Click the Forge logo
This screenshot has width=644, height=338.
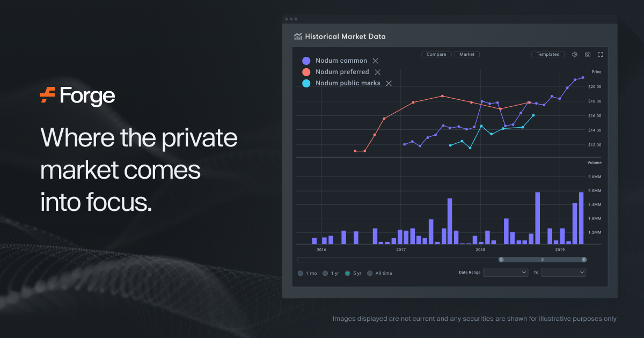point(77,96)
